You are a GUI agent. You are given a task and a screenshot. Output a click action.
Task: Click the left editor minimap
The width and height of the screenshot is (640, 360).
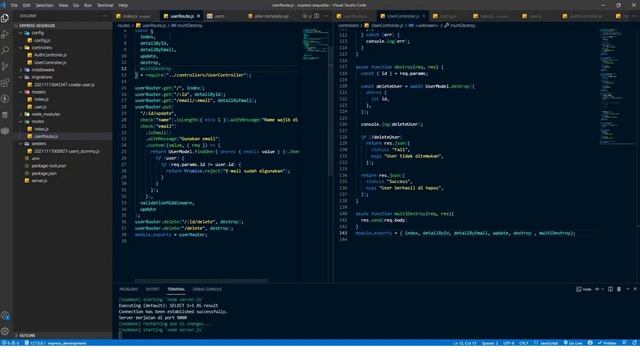point(315,43)
